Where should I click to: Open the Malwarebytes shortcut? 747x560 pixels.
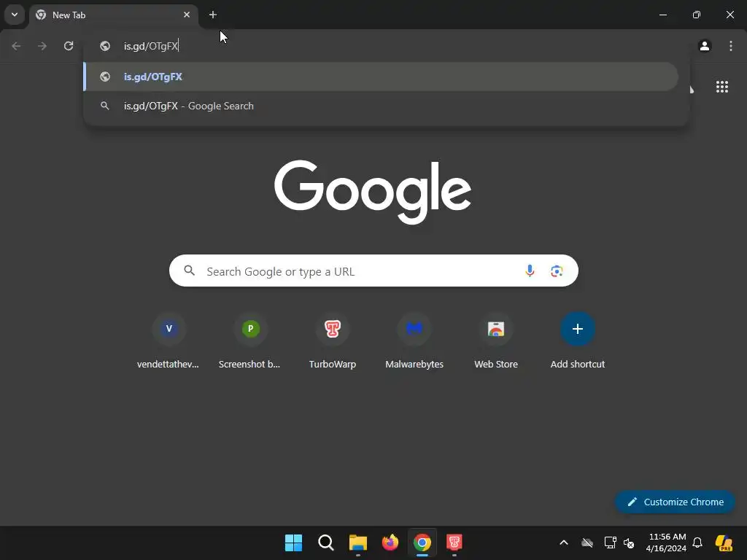coord(414,341)
